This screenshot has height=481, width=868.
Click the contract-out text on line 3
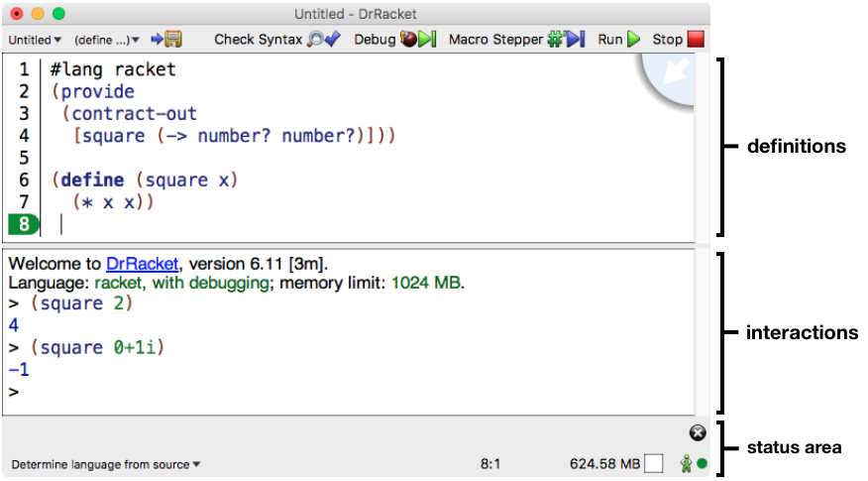pyautogui.click(x=134, y=114)
